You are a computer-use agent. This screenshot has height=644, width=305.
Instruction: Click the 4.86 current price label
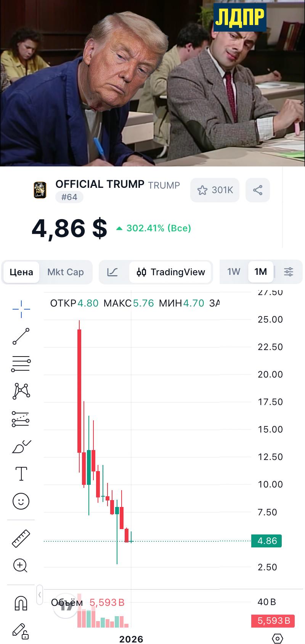[x=266, y=541]
